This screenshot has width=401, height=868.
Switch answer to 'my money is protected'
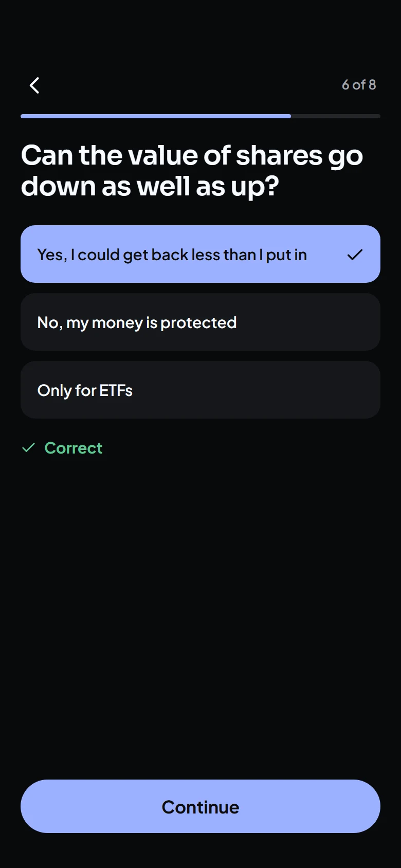click(200, 322)
